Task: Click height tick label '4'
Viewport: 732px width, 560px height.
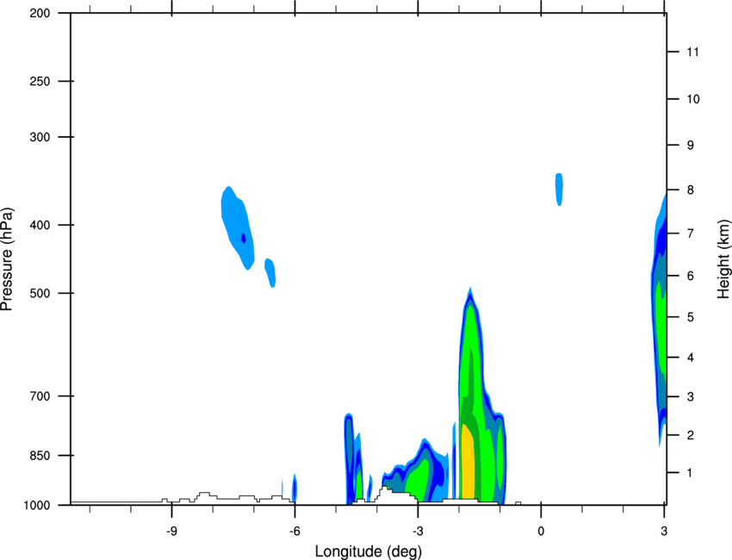Action: tap(690, 358)
